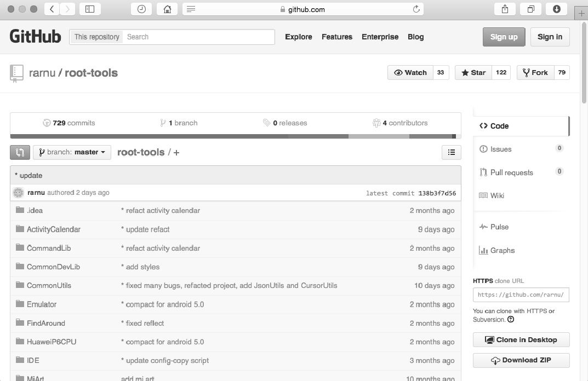Fork the root-tools repository

535,73
